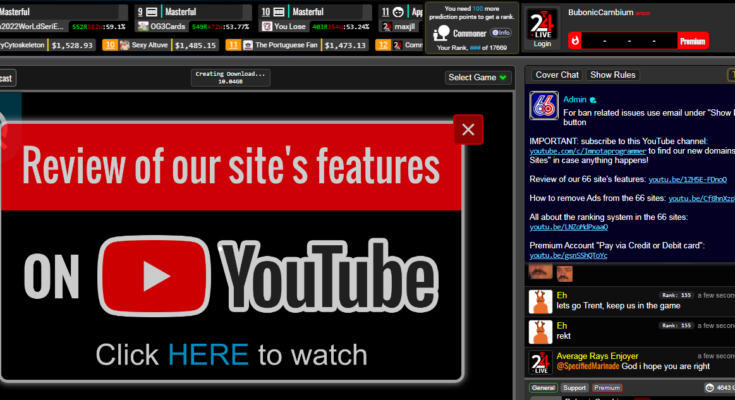This screenshot has width=735, height=400.
Task: Click the orange rank 10 badge
Action: point(110,45)
